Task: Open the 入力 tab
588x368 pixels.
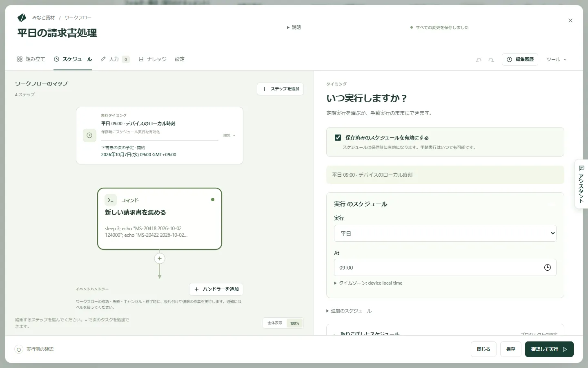Action: (115, 59)
